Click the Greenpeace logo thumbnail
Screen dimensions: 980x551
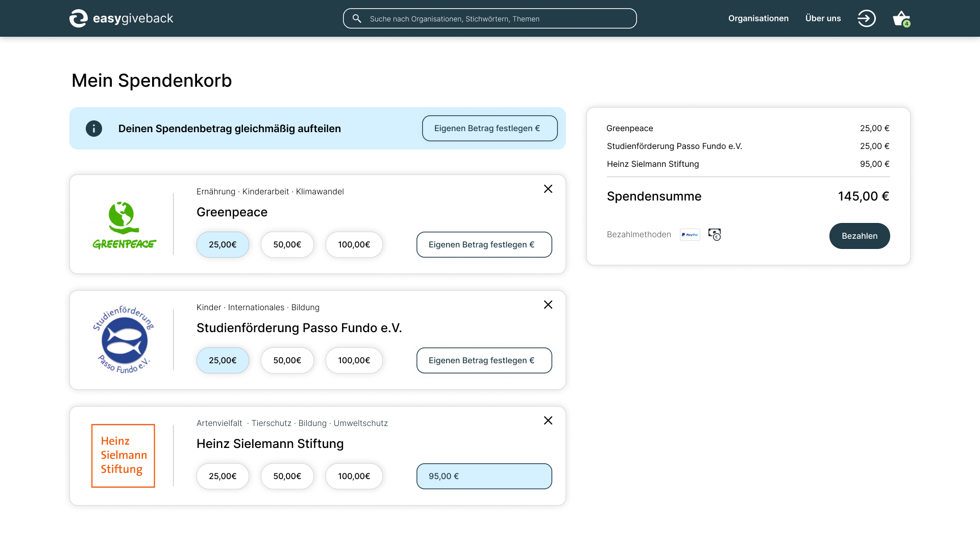coord(125,225)
